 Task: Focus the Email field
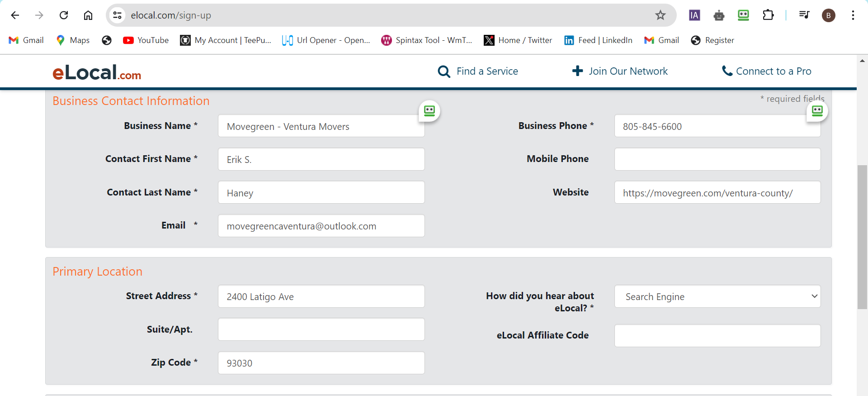coord(321,226)
